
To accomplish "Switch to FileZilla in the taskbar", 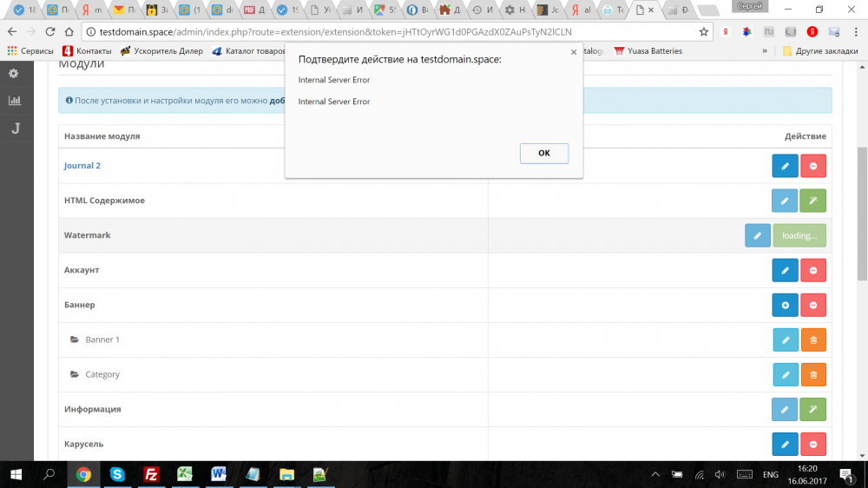I will coord(151,475).
